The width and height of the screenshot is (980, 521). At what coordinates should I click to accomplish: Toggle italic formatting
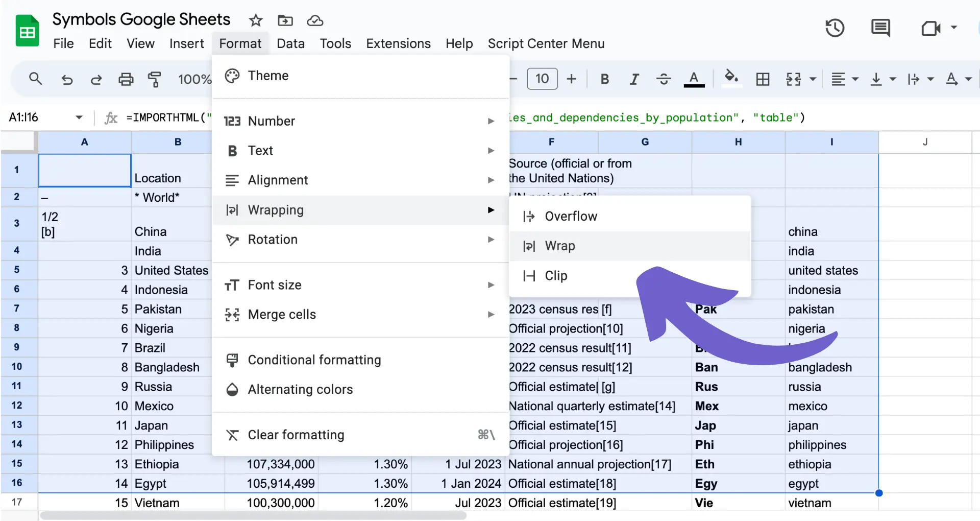(x=634, y=79)
